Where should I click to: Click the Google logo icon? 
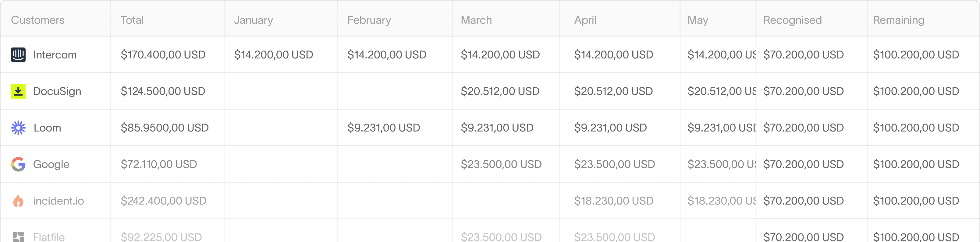tap(18, 164)
